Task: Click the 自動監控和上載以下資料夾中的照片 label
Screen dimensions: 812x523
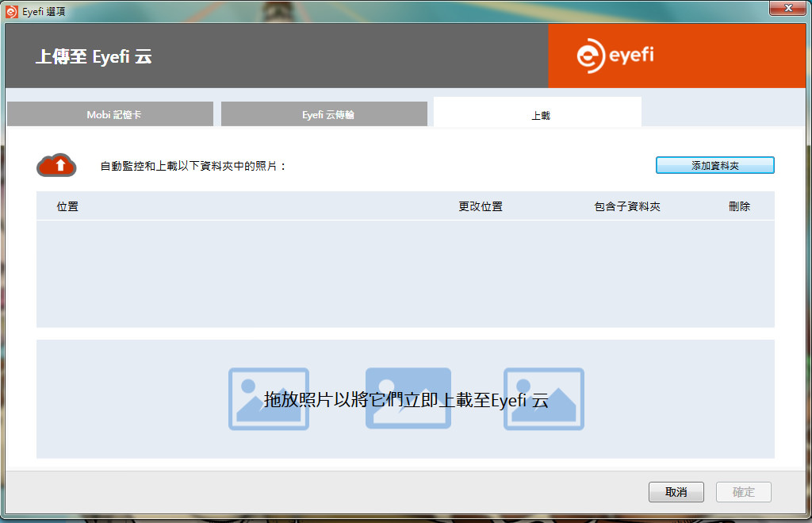Action: [x=193, y=166]
